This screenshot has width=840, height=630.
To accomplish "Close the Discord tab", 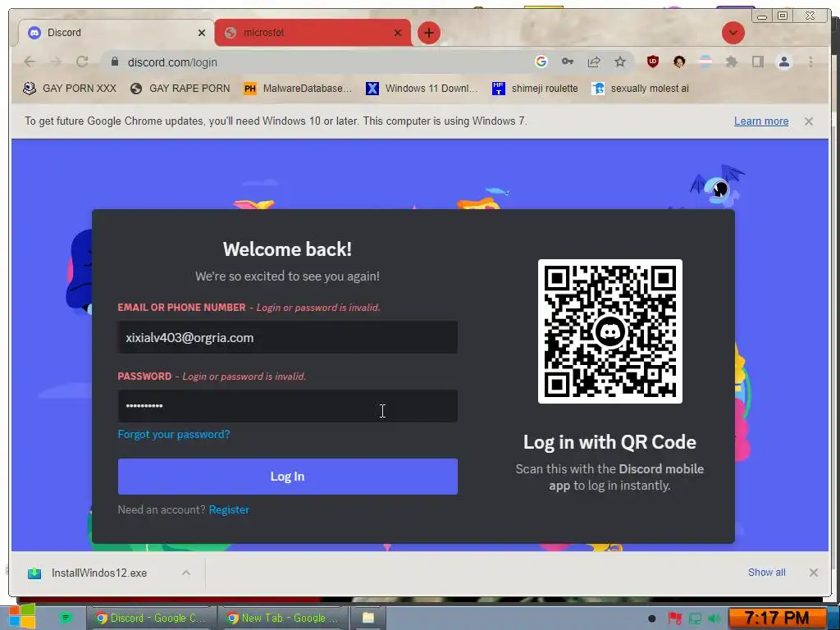I will coord(202,33).
